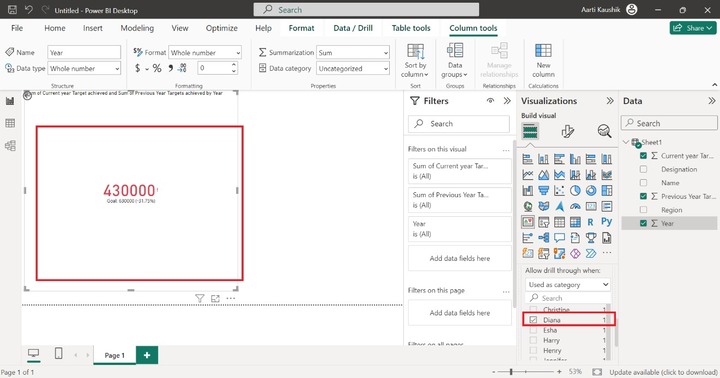Image resolution: width=720 pixels, height=378 pixels.
Task: Select the Pie chart visual
Action: point(575,190)
